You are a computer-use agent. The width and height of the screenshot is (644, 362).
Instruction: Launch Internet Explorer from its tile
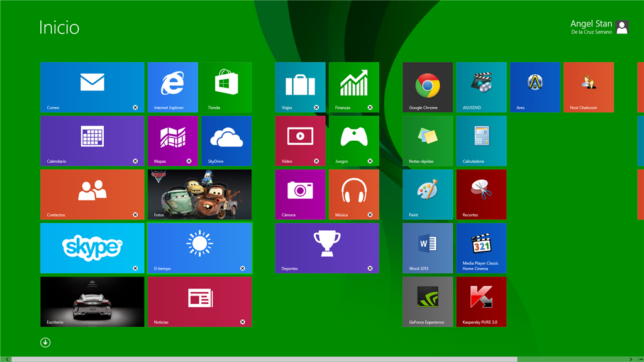(x=173, y=87)
